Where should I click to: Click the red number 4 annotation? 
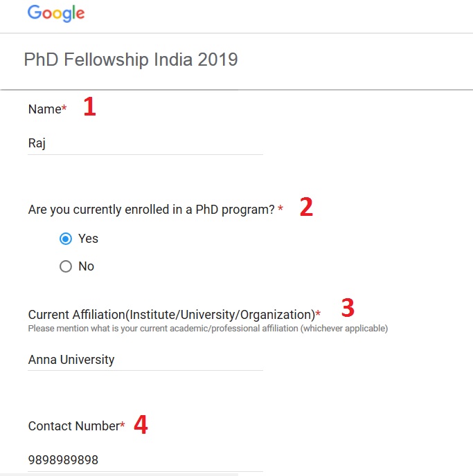pos(141,424)
